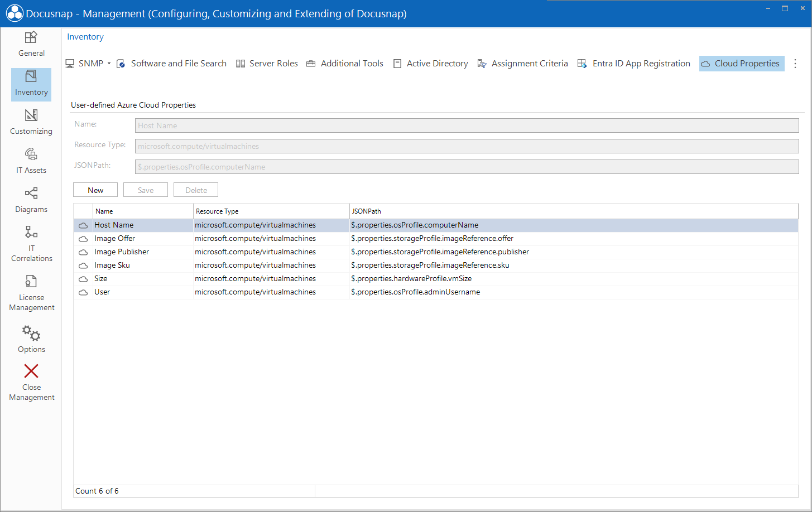This screenshot has height=512, width=812.
Task: Click the cloud icon beside Host Name row
Action: click(x=83, y=225)
